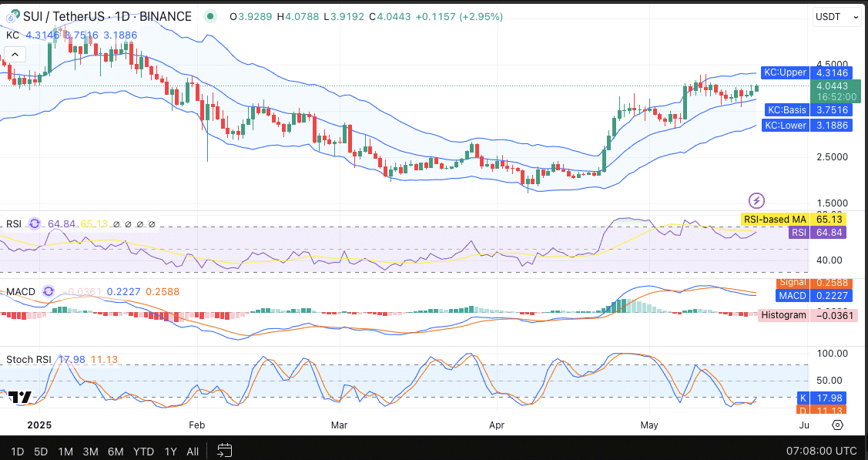
Task: Click the +0.1157 (+2.95%) change value
Action: point(459,17)
